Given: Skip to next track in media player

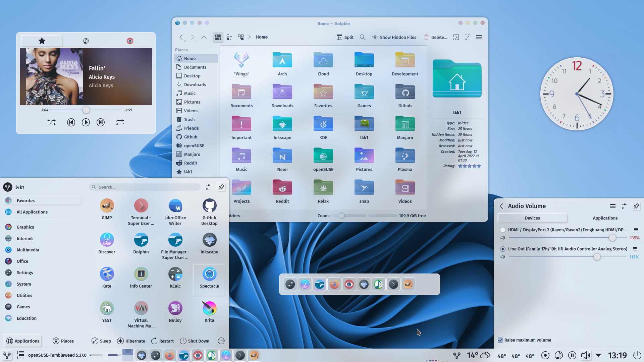Looking at the screenshot, I should click(101, 122).
